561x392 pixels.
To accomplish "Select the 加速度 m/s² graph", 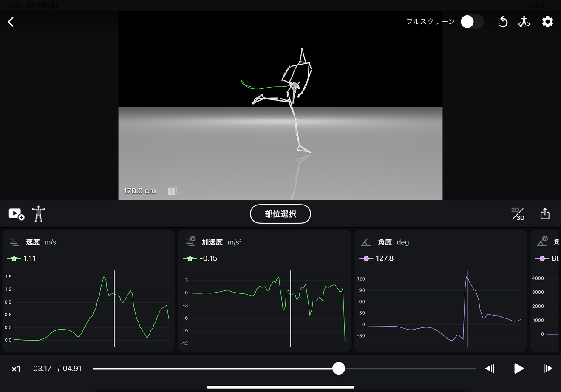I will tap(264, 291).
